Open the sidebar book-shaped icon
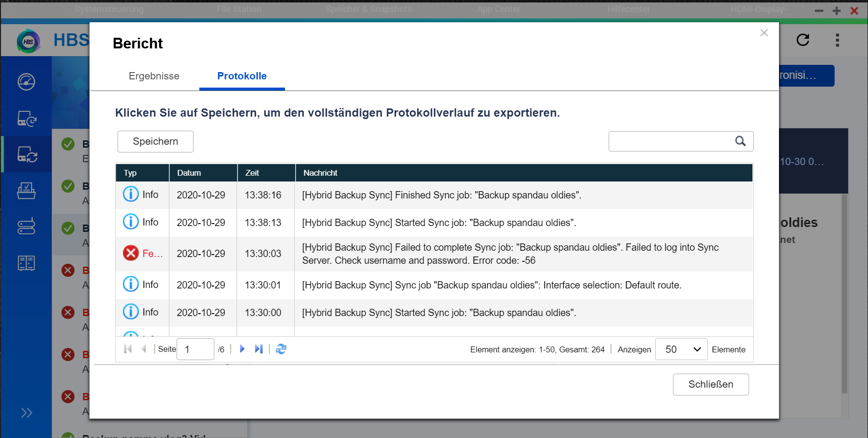Screen dimensions: 868x438 tap(26, 263)
